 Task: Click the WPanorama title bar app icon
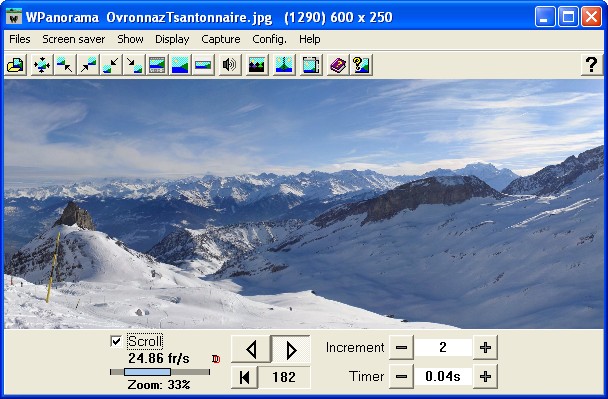14,17
